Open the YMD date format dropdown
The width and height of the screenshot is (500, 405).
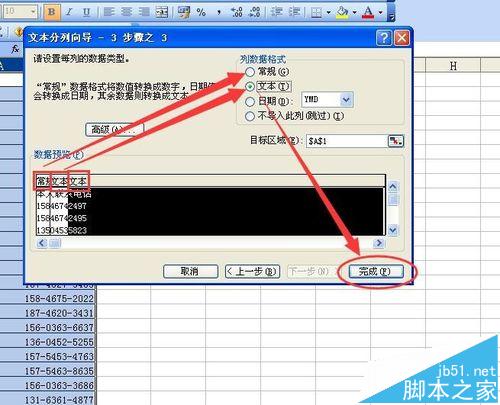tap(346, 100)
